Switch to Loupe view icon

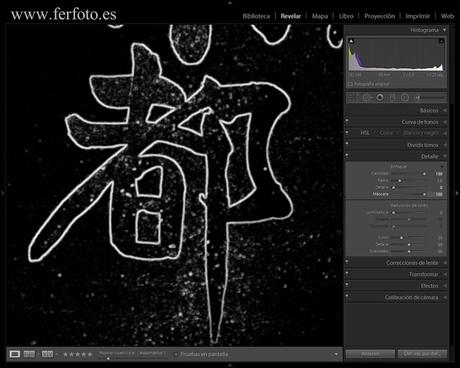click(15, 354)
